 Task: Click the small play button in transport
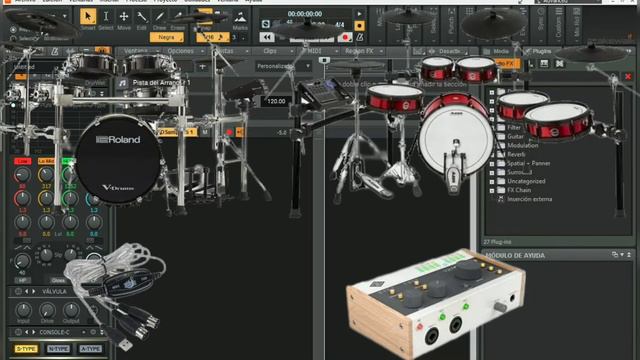359,14
